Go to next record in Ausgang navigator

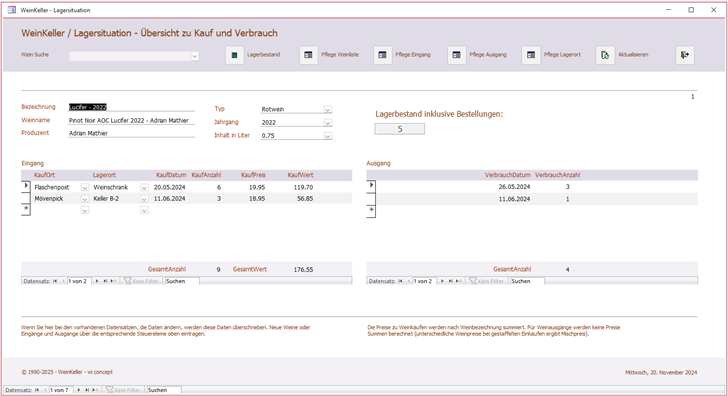click(x=442, y=281)
